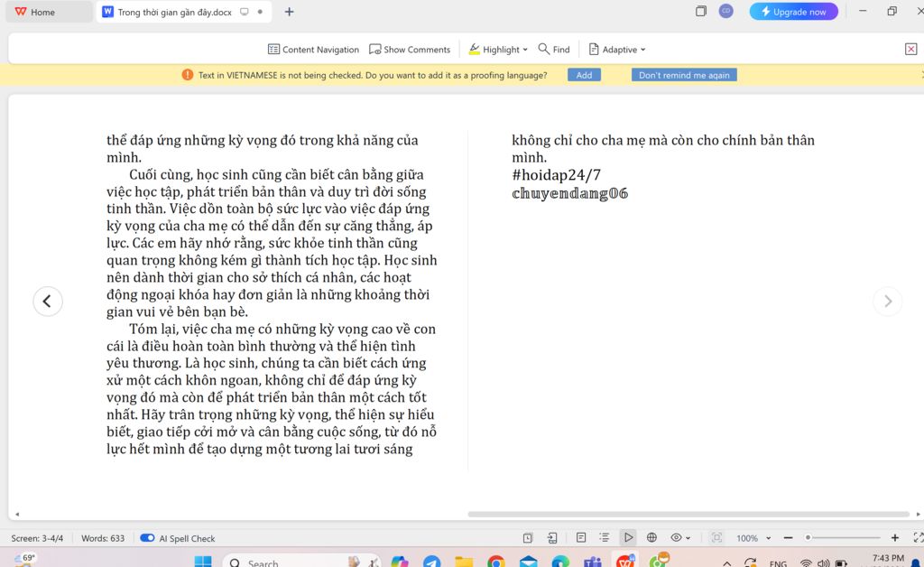Click Show Comments in toolbar
The height and width of the screenshot is (567, 924).
click(410, 50)
